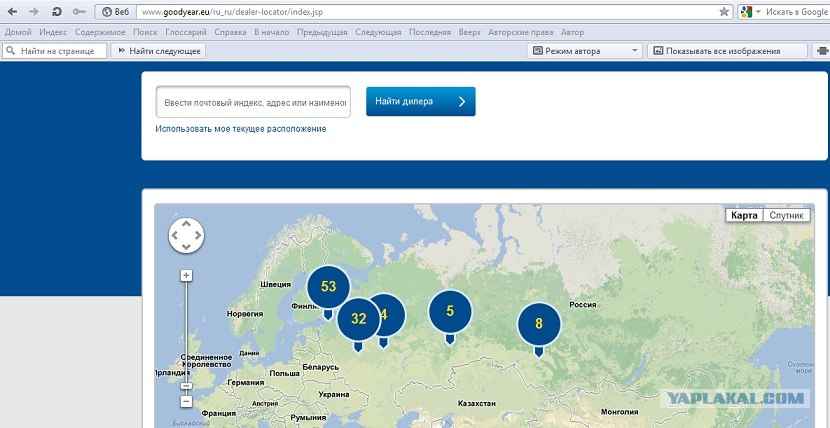The image size is (830, 428).
Task: Click the map zoom slider handle
Action: coord(186,386)
